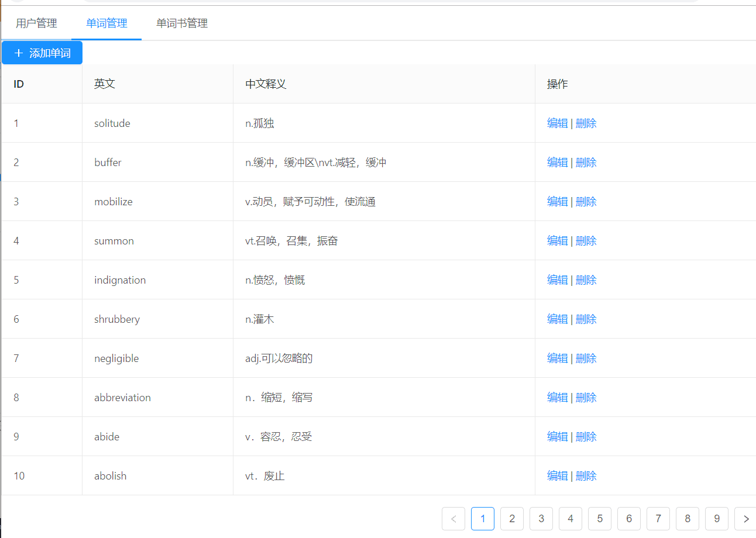
Task: Delete the word negligible
Action: click(x=586, y=358)
